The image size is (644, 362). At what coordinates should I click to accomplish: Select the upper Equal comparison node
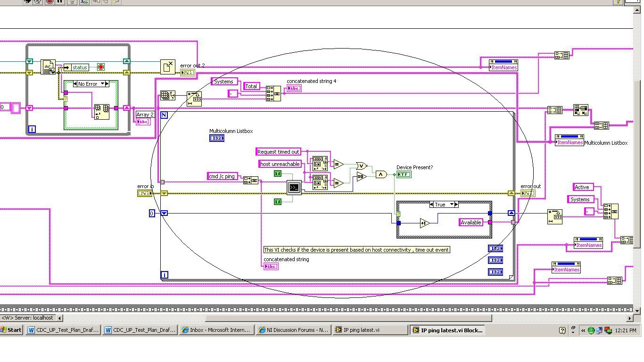[x=338, y=164]
